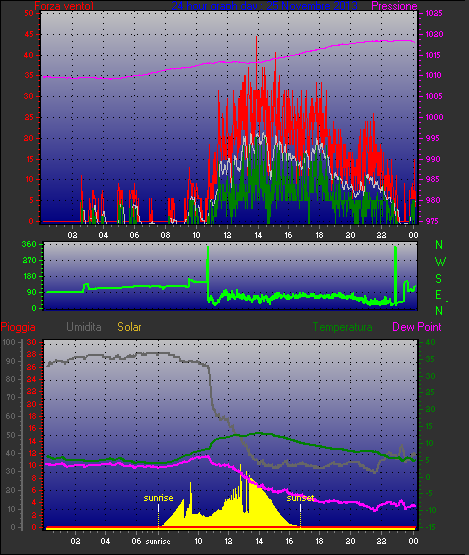Click the green 'E' compass letter
Image resolution: width=469 pixels, height=555 pixels.
[x=439, y=295]
